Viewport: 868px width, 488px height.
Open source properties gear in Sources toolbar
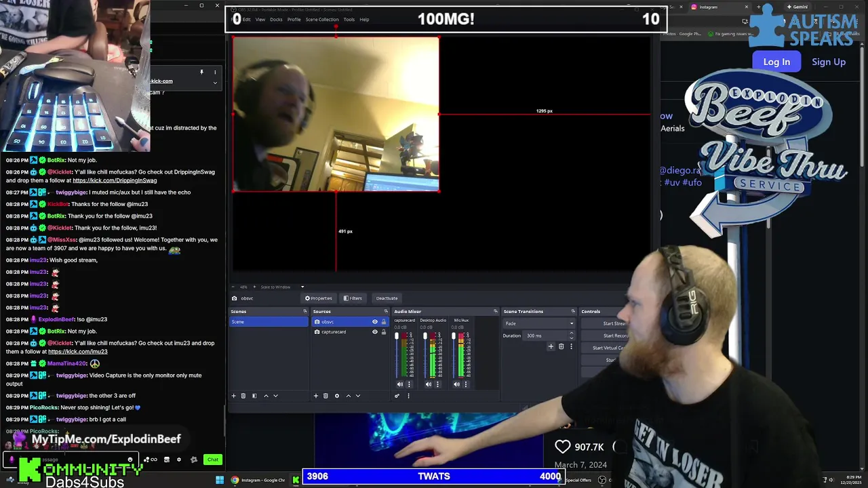[x=336, y=396]
